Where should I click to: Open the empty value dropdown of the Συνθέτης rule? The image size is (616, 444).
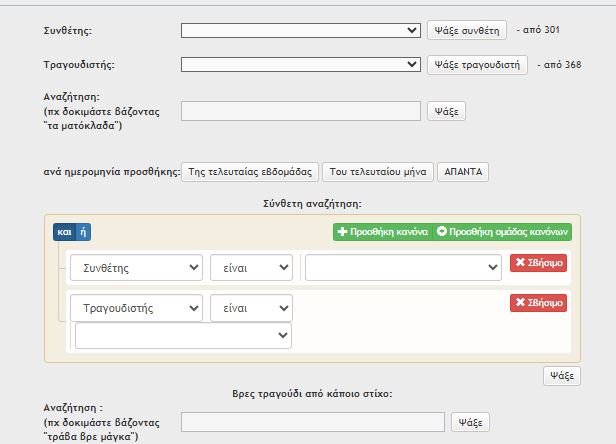click(403, 268)
